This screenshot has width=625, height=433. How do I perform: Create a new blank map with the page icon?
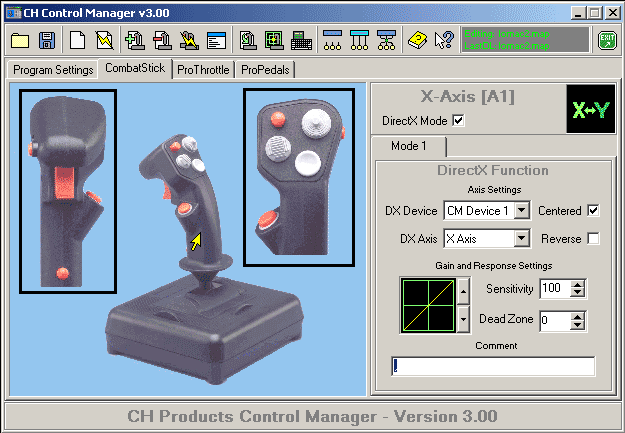coord(77,40)
